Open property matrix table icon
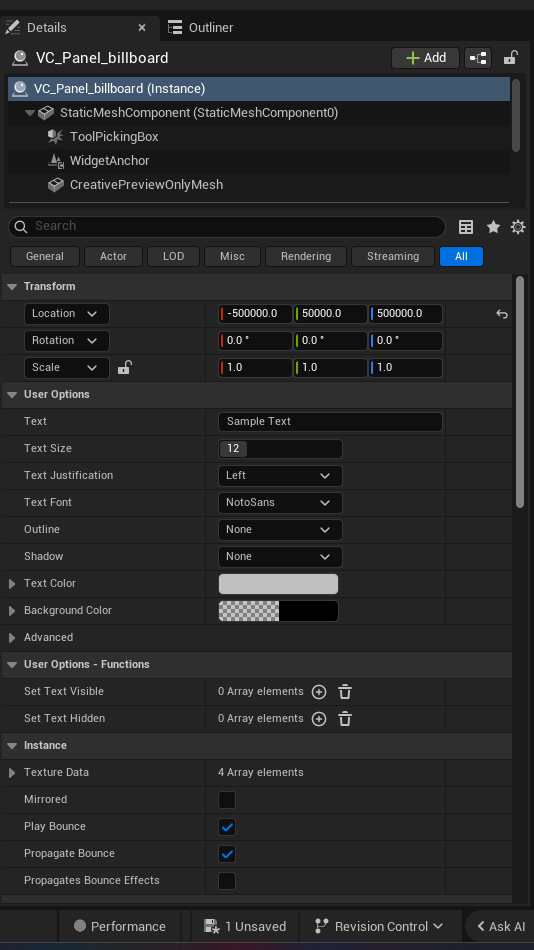The height and width of the screenshot is (950, 534). coord(466,227)
